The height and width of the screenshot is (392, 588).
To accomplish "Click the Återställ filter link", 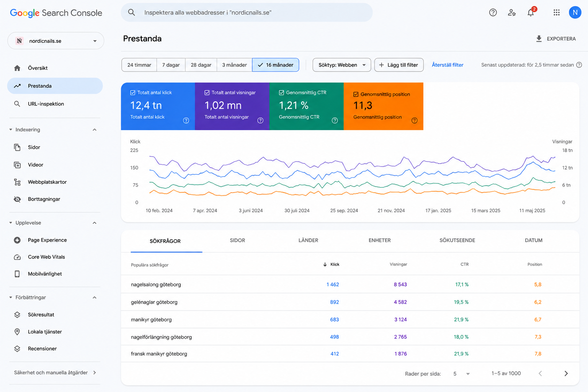I will click(448, 65).
